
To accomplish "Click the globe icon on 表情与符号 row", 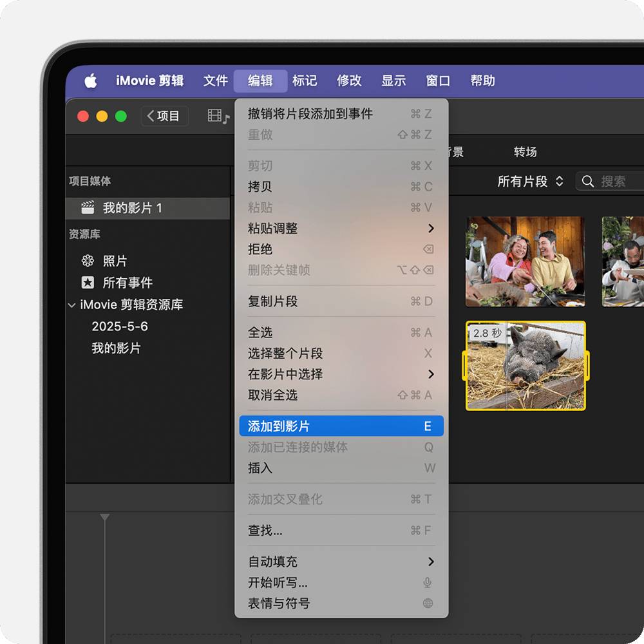I will tap(428, 603).
